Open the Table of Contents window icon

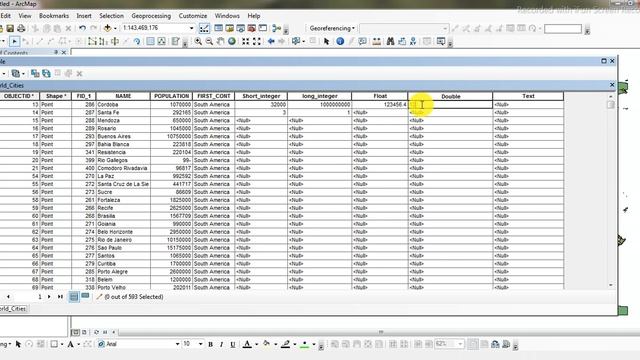(218, 28)
